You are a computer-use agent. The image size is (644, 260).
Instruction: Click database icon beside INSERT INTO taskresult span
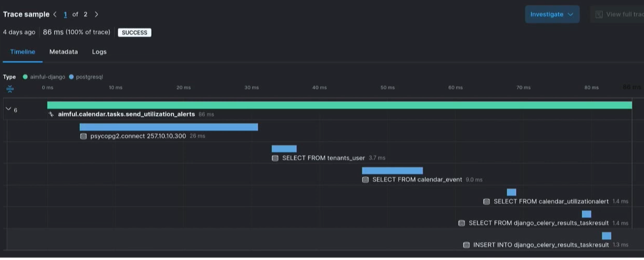coord(466,245)
